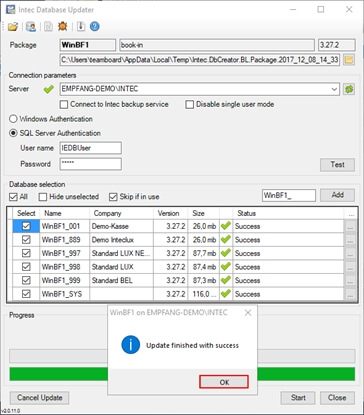Click Intec Database Updater title bar app icon
364x415 pixels.
coord(11,9)
